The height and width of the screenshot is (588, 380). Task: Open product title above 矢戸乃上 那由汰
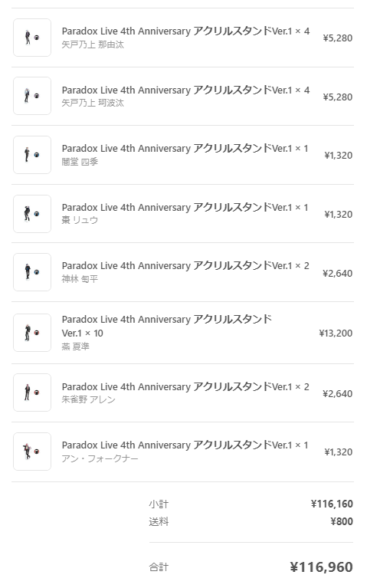[185, 31]
